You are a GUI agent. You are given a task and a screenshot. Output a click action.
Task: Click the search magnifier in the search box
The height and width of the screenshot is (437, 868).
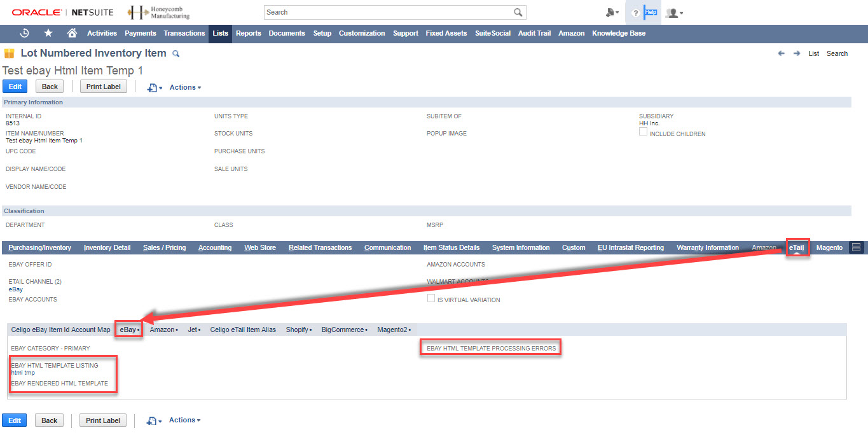(x=518, y=12)
